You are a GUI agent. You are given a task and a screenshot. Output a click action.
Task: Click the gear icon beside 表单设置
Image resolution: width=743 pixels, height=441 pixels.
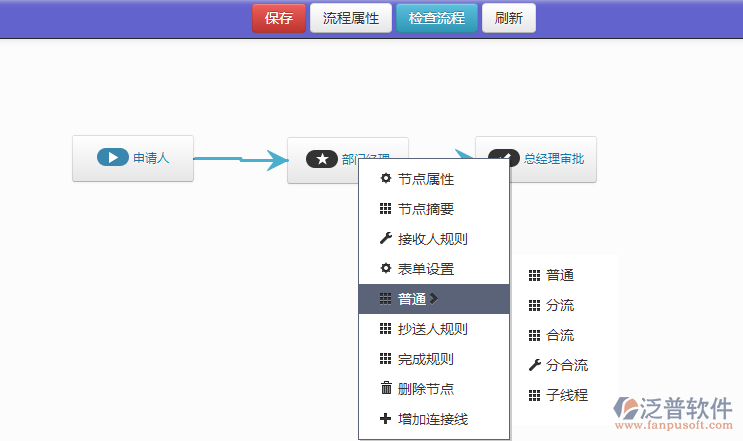386,268
